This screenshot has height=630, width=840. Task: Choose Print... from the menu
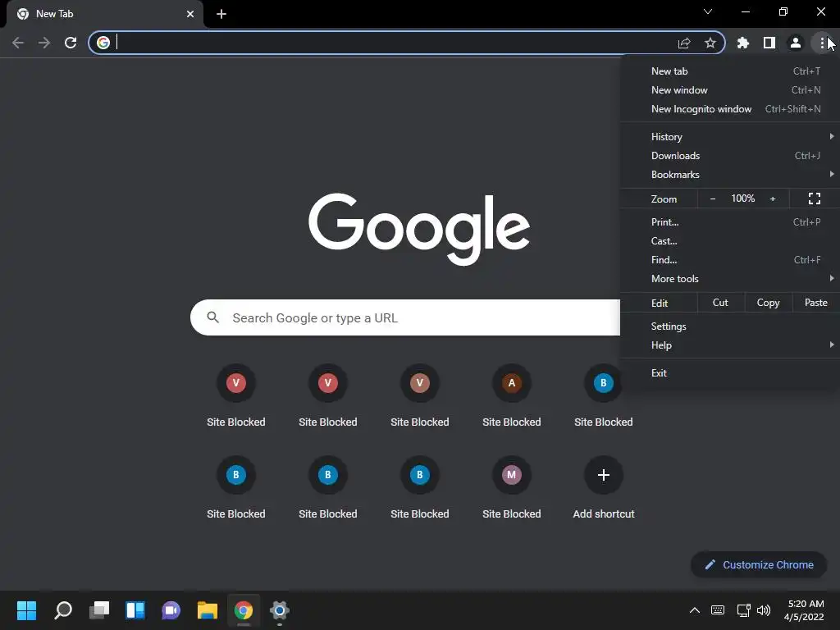coord(730,222)
